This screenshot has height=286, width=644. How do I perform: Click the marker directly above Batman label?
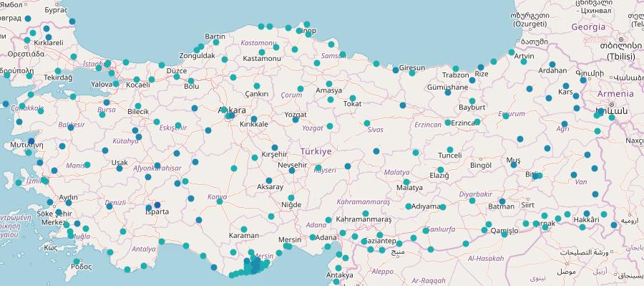(502, 201)
